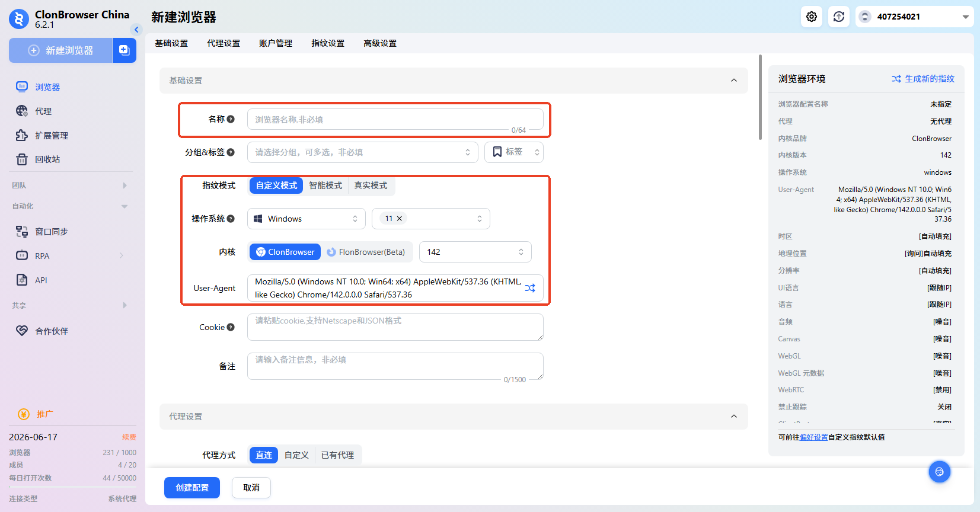Open the 分组 selection dropdown

click(x=363, y=152)
